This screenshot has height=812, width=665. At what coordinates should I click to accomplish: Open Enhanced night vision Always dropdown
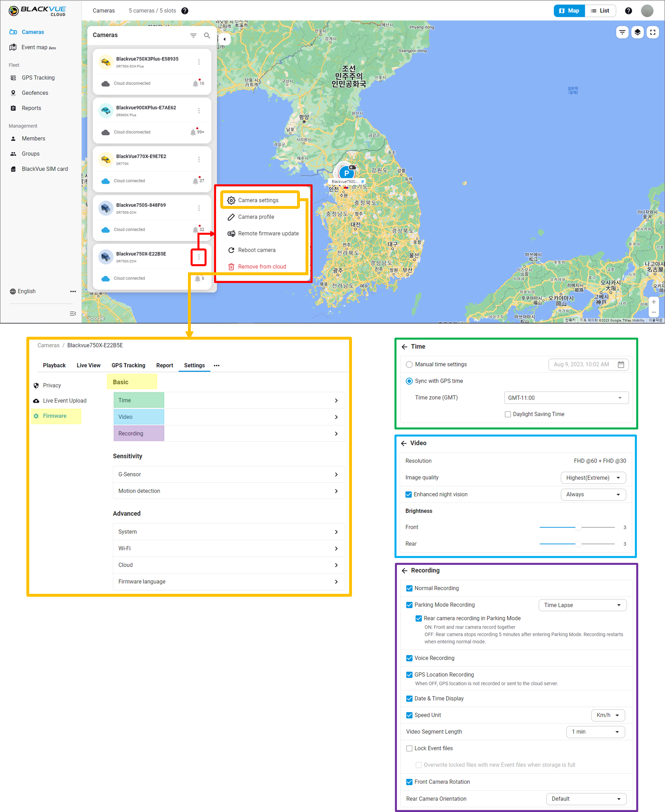click(x=593, y=494)
